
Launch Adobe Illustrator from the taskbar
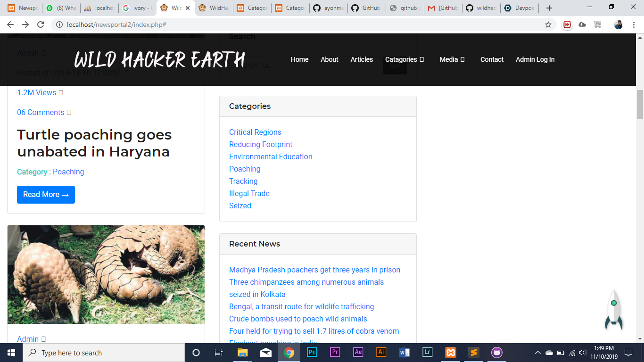[x=381, y=353]
